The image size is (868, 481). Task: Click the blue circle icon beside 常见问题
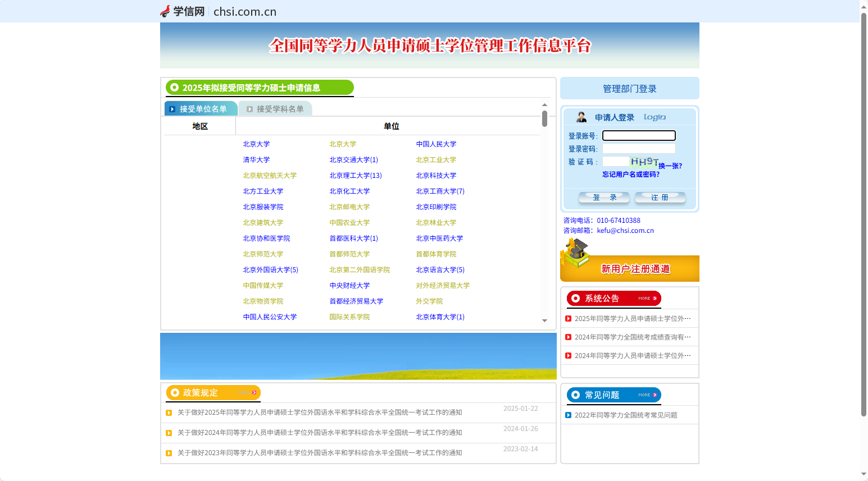[574, 395]
